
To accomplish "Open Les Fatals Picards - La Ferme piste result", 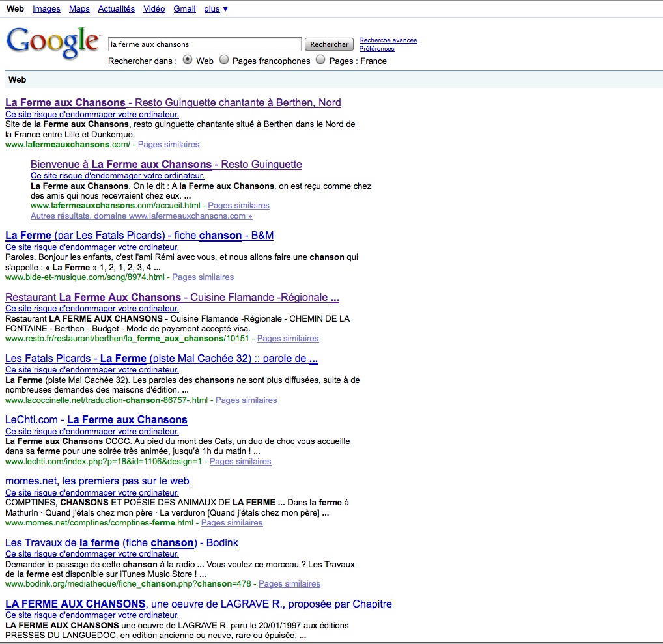I will (x=162, y=359).
